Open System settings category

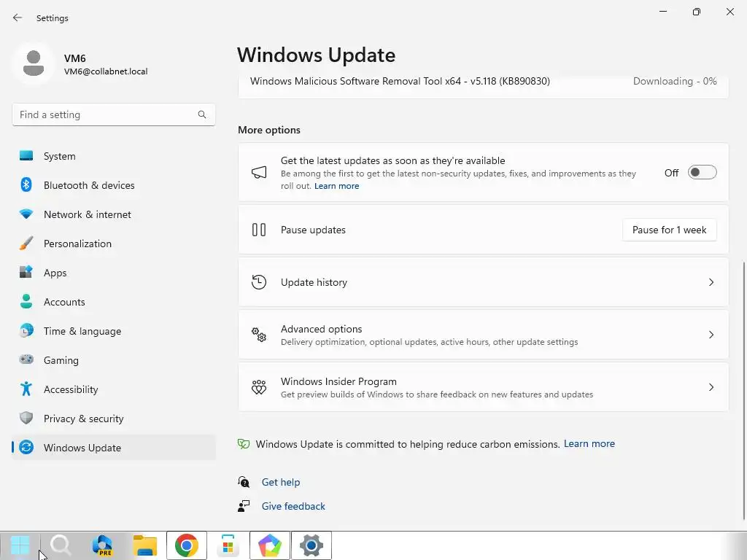pos(113,156)
